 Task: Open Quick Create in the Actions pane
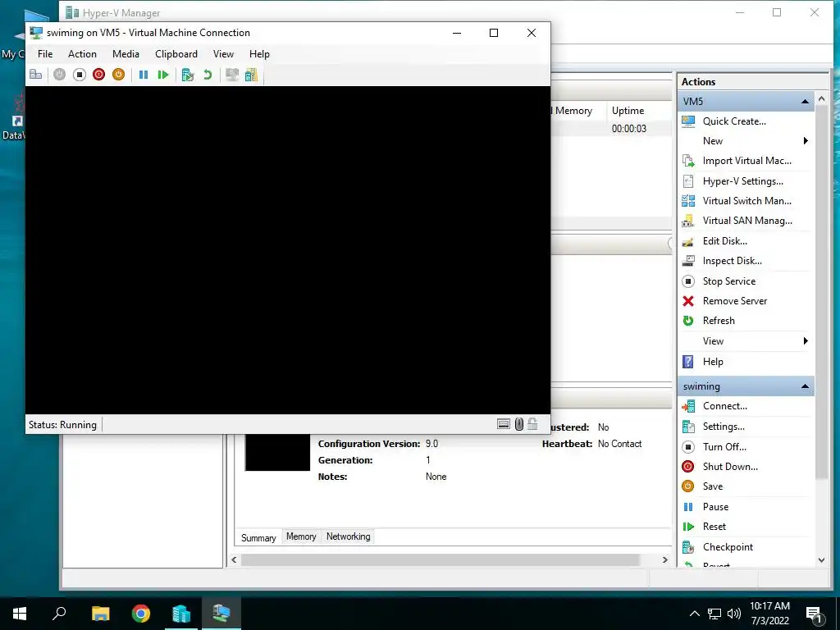734,121
